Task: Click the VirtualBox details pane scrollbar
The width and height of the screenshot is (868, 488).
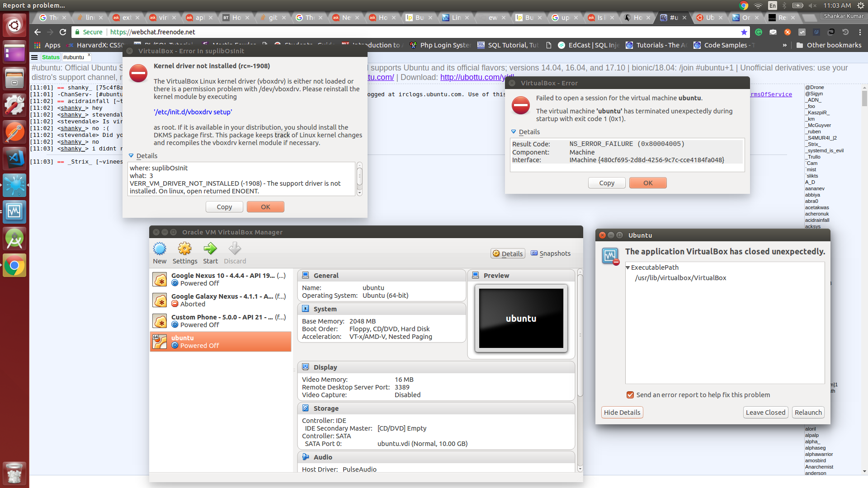Action: pos(580,371)
